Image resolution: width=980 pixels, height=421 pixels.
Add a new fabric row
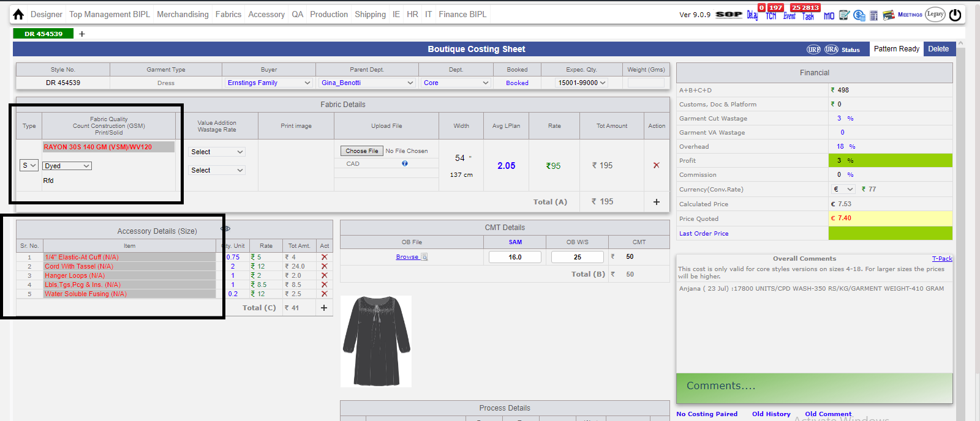pyautogui.click(x=657, y=202)
